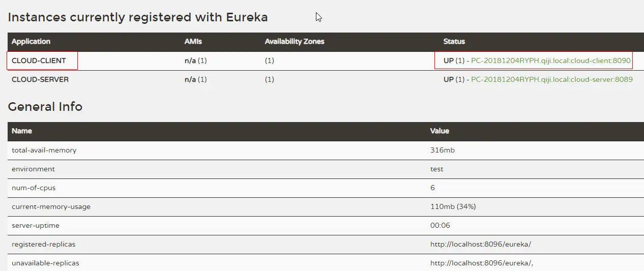Click the 110mb (34%) memory usage value
Image resolution: width=644 pixels, height=271 pixels.
pyautogui.click(x=453, y=206)
